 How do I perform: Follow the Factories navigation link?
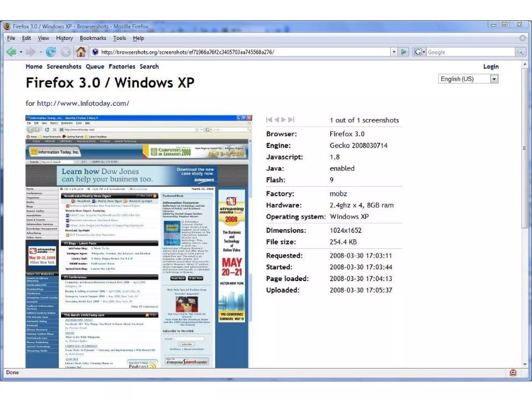click(122, 66)
